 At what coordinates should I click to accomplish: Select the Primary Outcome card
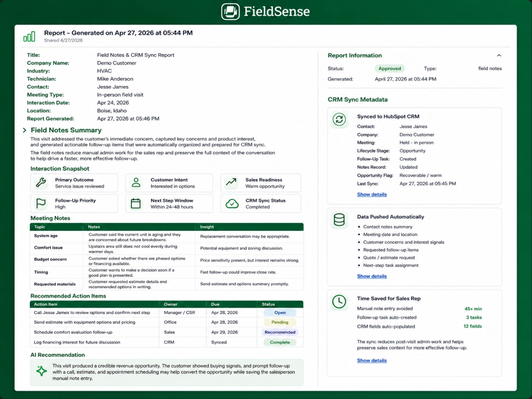tap(74, 183)
